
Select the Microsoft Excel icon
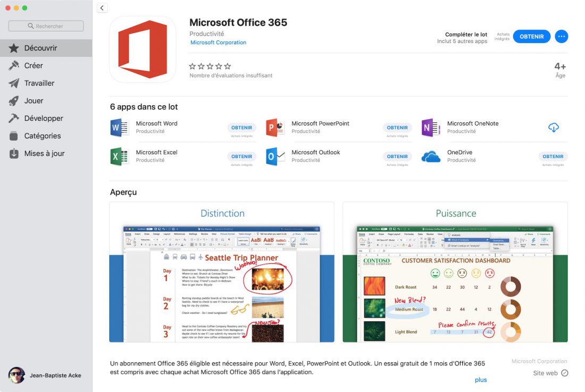click(x=119, y=156)
